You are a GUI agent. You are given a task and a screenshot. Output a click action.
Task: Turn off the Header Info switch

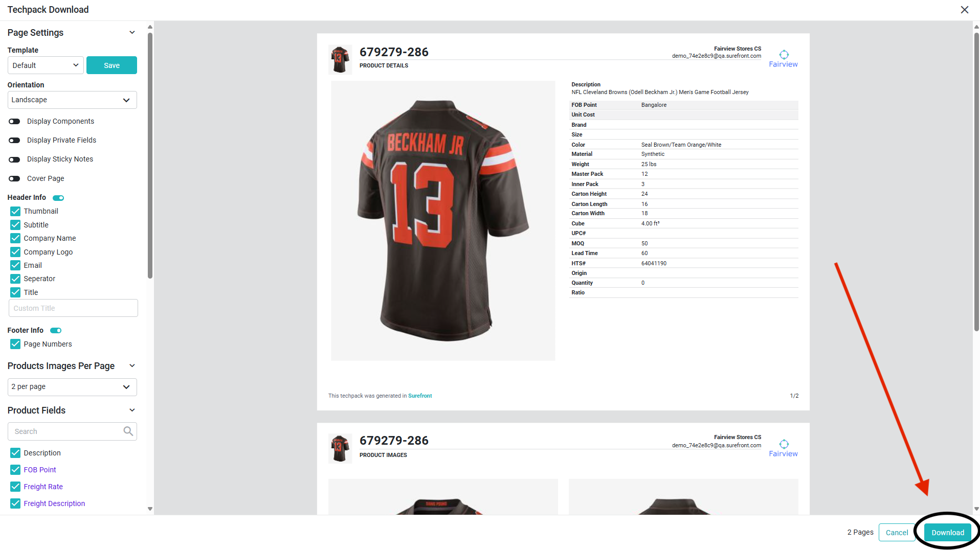[58, 198]
